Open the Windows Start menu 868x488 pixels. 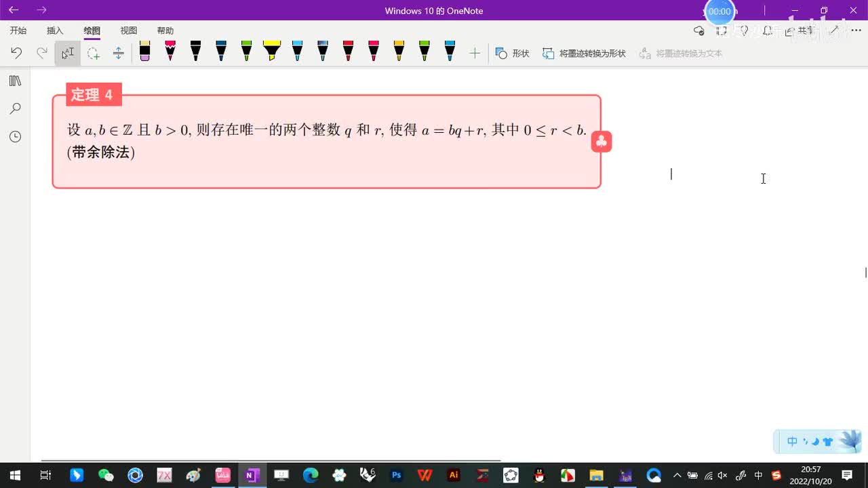point(15,475)
